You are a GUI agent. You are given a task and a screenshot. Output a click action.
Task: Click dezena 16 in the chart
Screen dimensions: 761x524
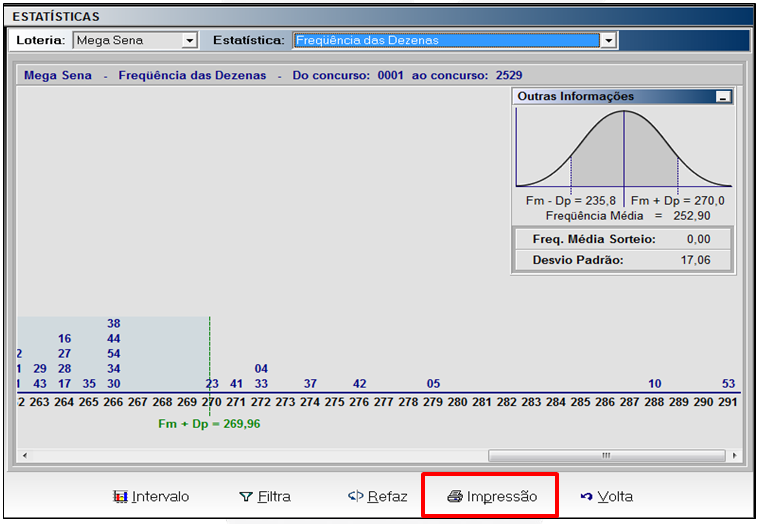tap(65, 339)
